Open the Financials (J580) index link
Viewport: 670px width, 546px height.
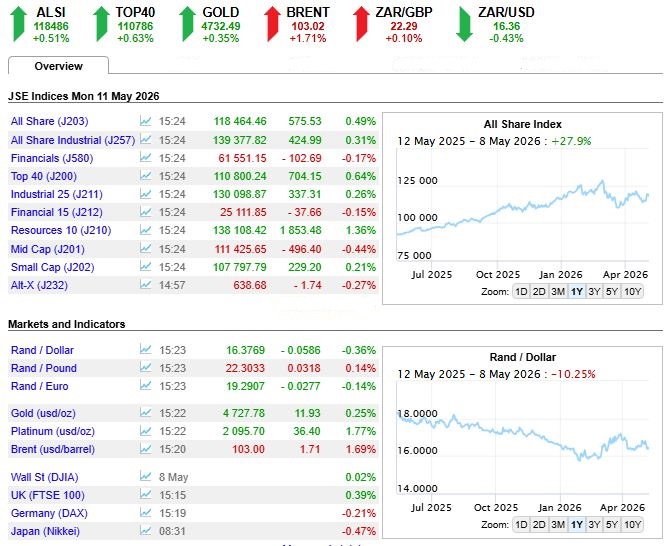click(52, 158)
